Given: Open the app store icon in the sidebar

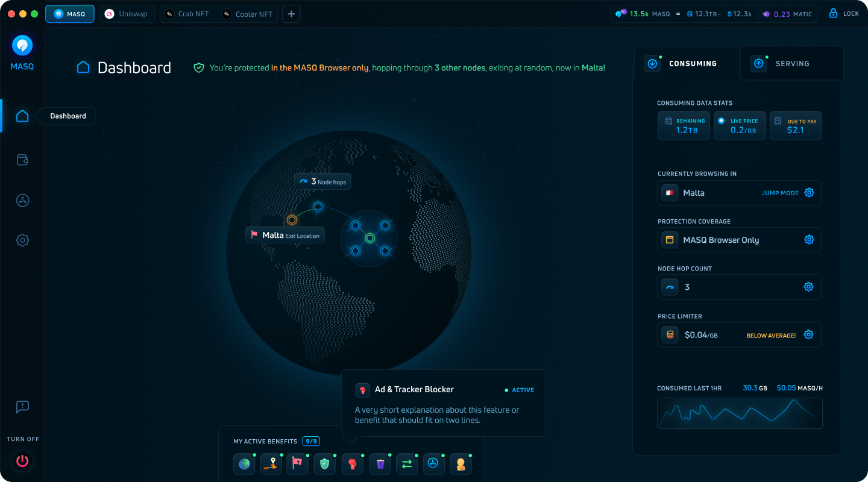Looking at the screenshot, I should (22, 201).
